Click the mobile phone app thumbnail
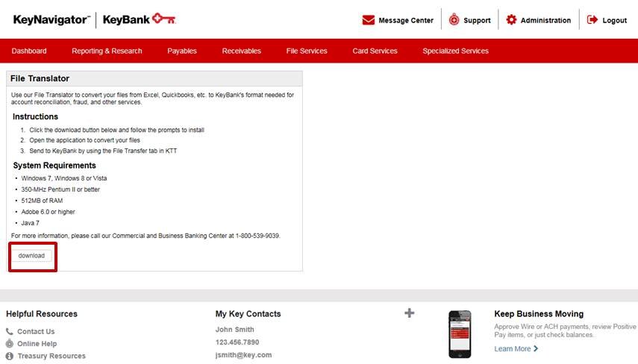 (x=460, y=334)
